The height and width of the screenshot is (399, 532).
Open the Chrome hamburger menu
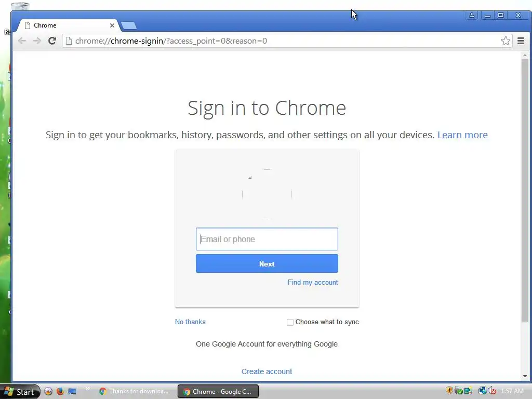point(521,41)
